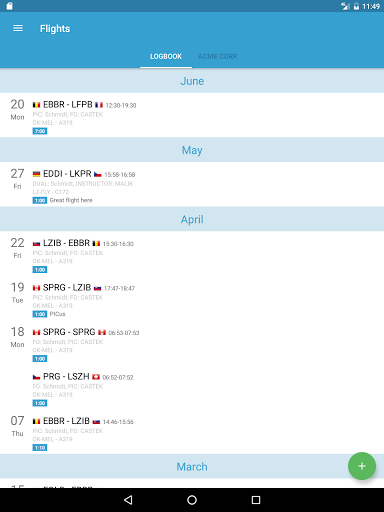Open the EBBR - LZIB flight on April 07
Viewport: 384px width, 512px height.
point(192,432)
